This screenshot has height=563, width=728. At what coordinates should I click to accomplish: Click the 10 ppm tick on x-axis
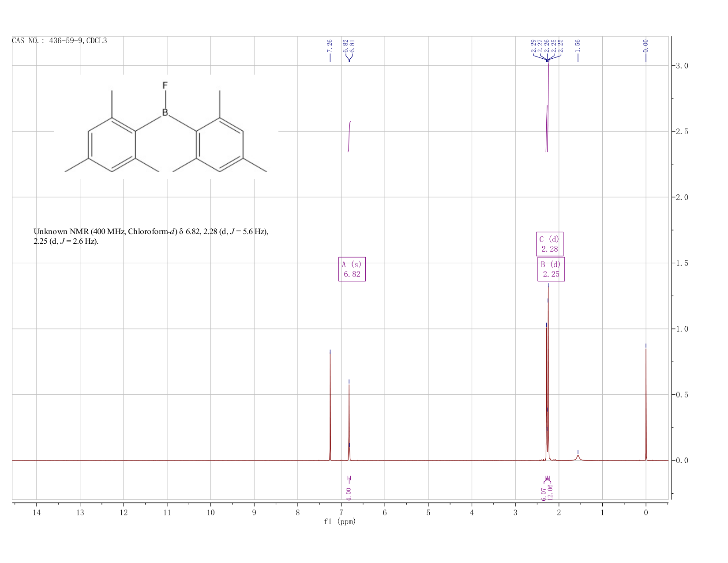click(x=210, y=513)
